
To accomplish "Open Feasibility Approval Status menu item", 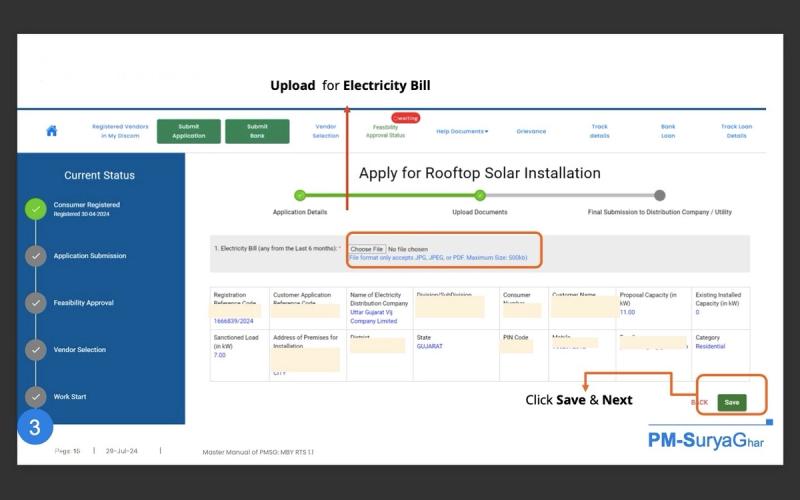I will pyautogui.click(x=385, y=132).
